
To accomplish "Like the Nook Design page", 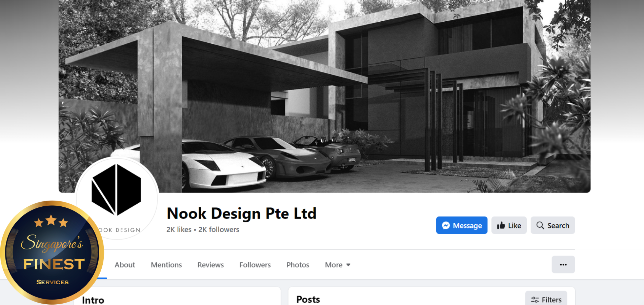I will click(x=509, y=225).
